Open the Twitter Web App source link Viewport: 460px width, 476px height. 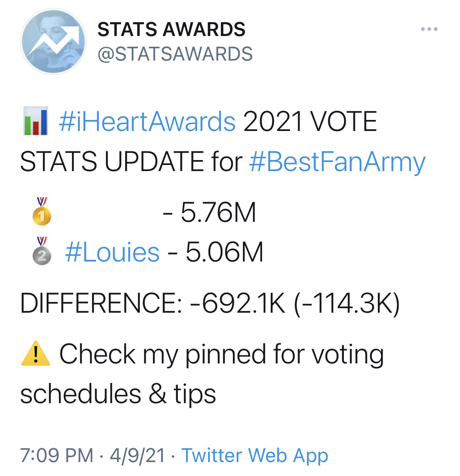(255, 456)
